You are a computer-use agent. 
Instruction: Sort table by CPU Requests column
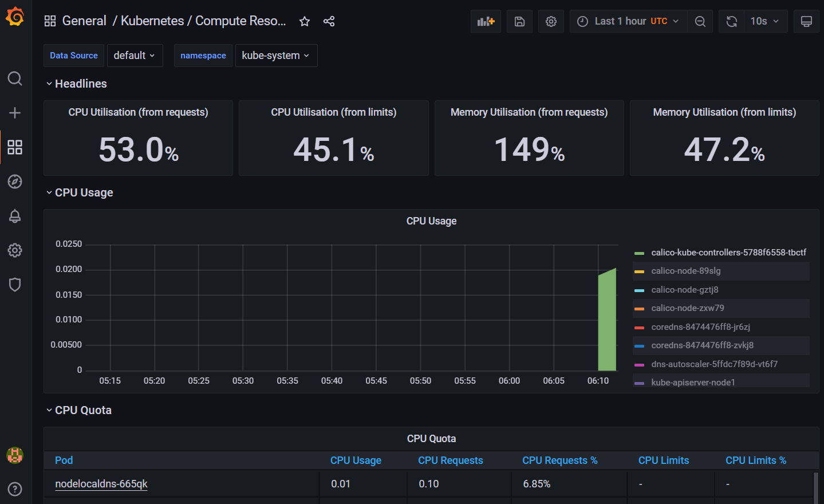tap(451, 460)
